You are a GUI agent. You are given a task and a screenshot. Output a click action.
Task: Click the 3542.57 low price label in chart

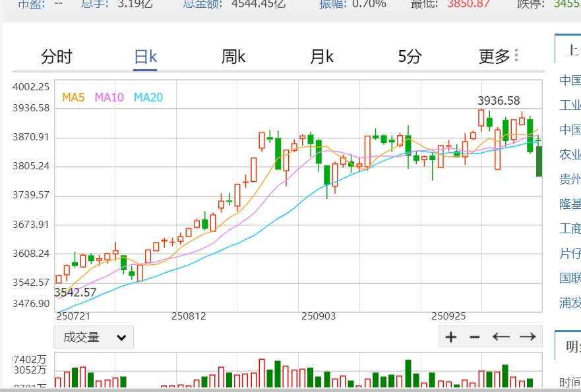(x=75, y=293)
